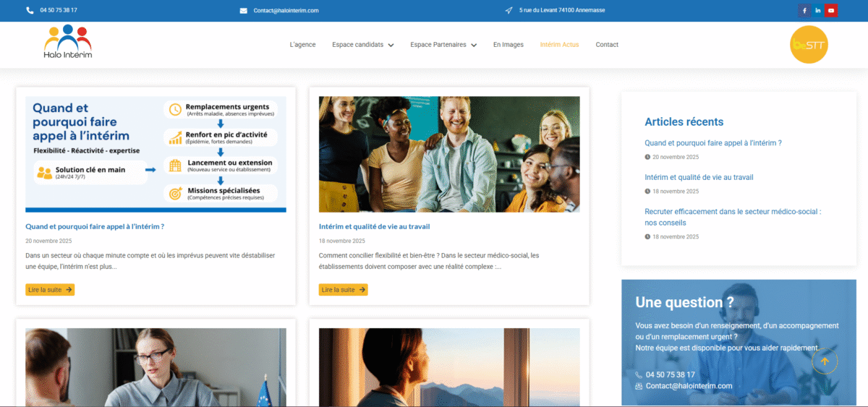Open the YouTube social icon
Image resolution: width=868 pixels, height=407 pixels.
point(831,10)
